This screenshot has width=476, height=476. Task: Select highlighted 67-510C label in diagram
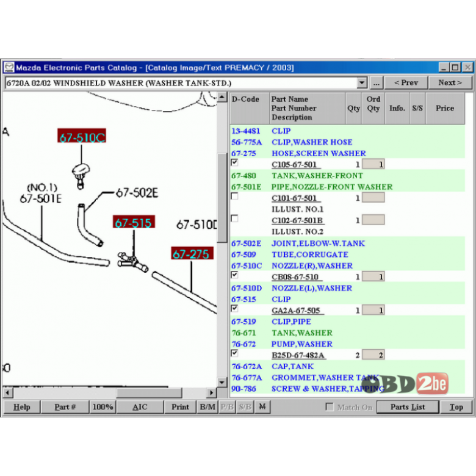[x=82, y=135]
